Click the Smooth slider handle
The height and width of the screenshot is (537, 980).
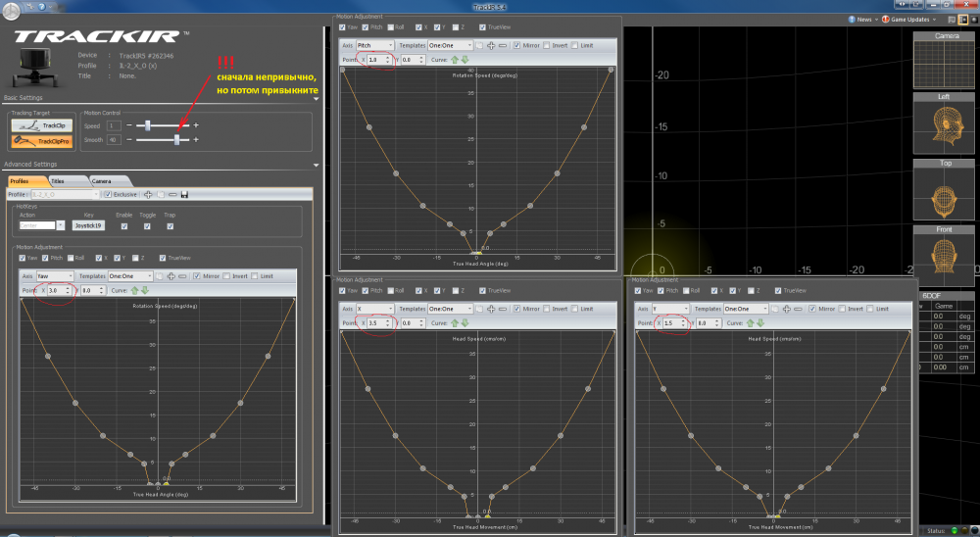(x=177, y=140)
